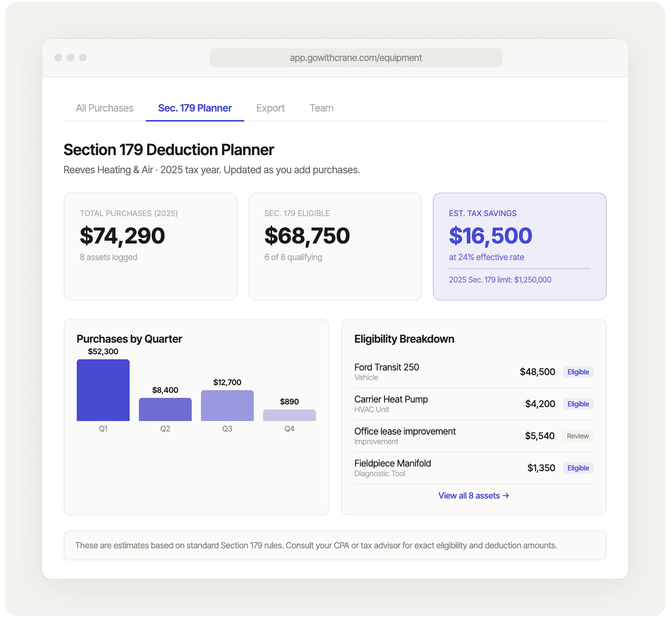Click the yellow browser window dot
This screenshot has height=619, width=672.
click(x=70, y=58)
